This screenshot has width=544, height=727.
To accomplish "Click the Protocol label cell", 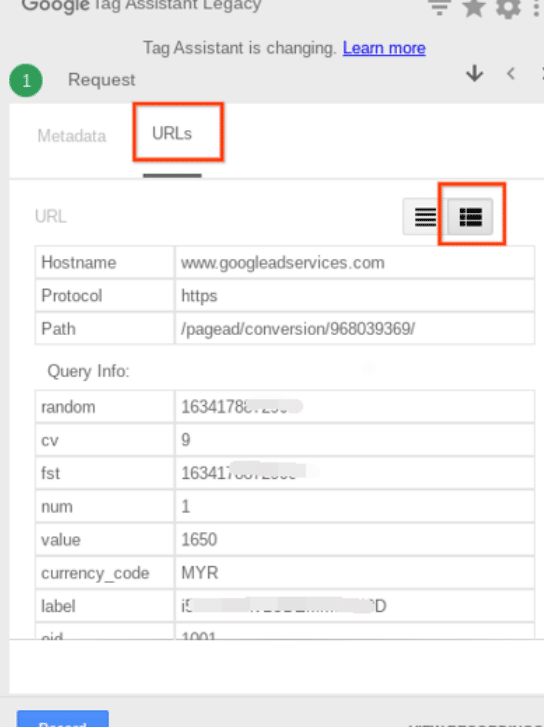I will pyautogui.click(x=105, y=295).
